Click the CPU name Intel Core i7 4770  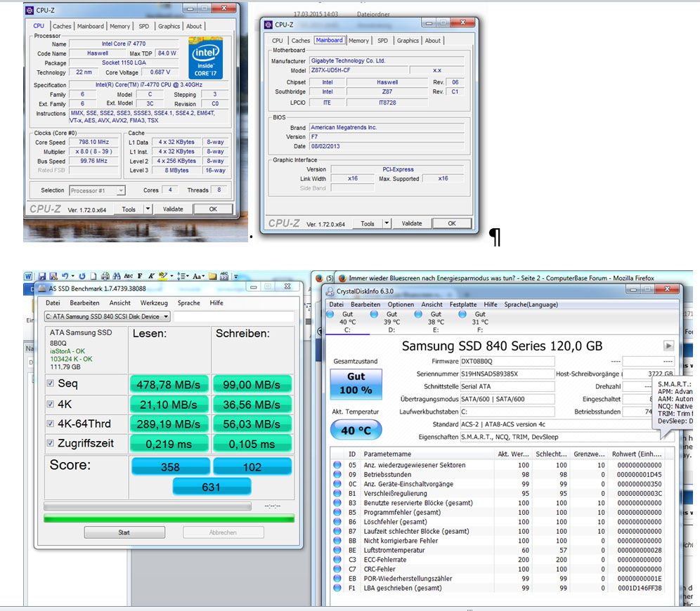[124, 44]
